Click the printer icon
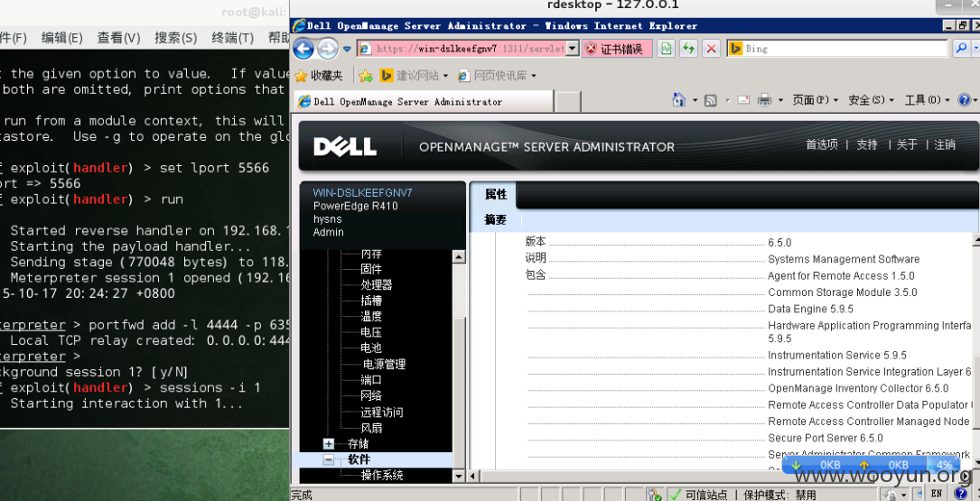Image resolution: width=980 pixels, height=501 pixels. (764, 100)
